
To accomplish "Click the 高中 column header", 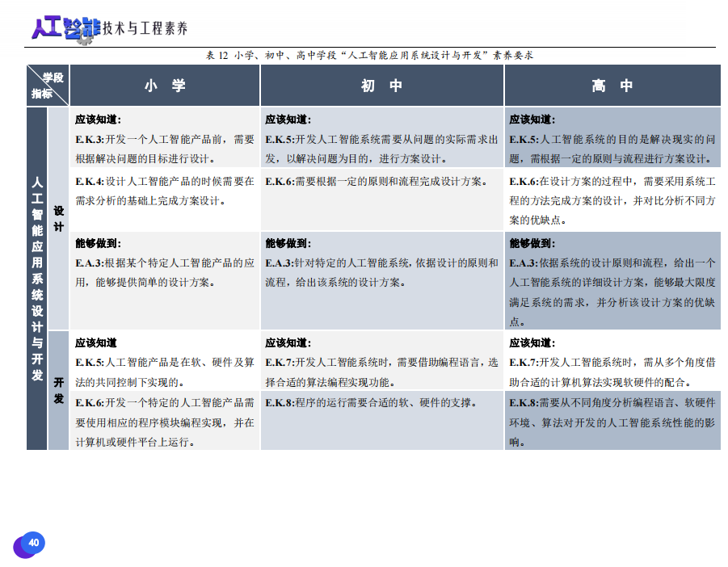I will 612,86.
